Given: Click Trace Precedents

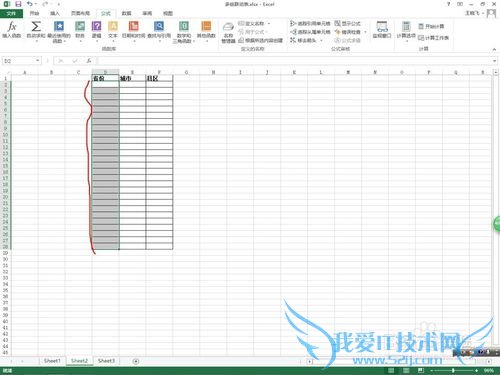Looking at the screenshot, I should pos(310,23).
